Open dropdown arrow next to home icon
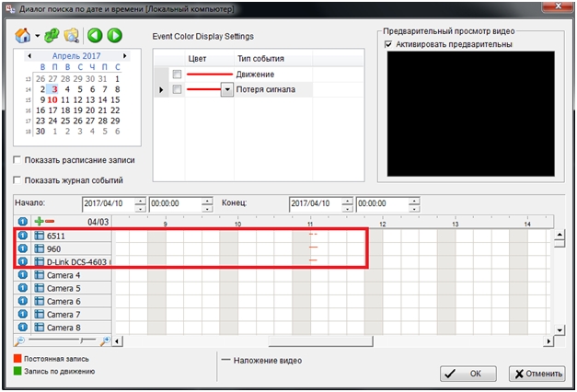This screenshot has height=392, width=577. [x=37, y=37]
